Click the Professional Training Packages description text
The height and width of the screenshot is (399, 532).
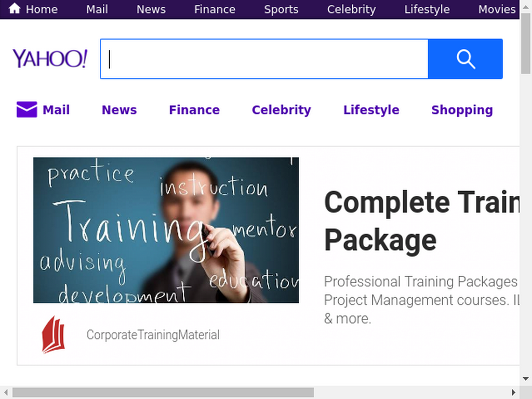click(x=422, y=300)
